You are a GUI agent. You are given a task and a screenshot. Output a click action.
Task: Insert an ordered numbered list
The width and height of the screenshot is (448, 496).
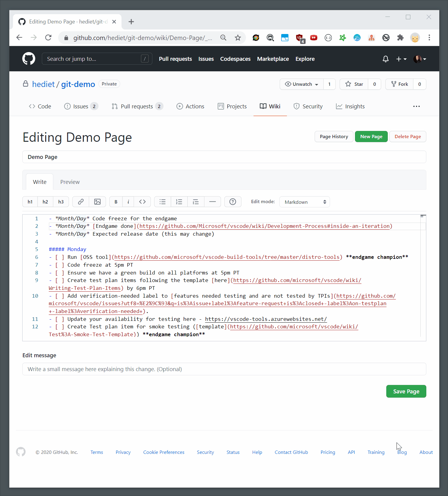179,202
